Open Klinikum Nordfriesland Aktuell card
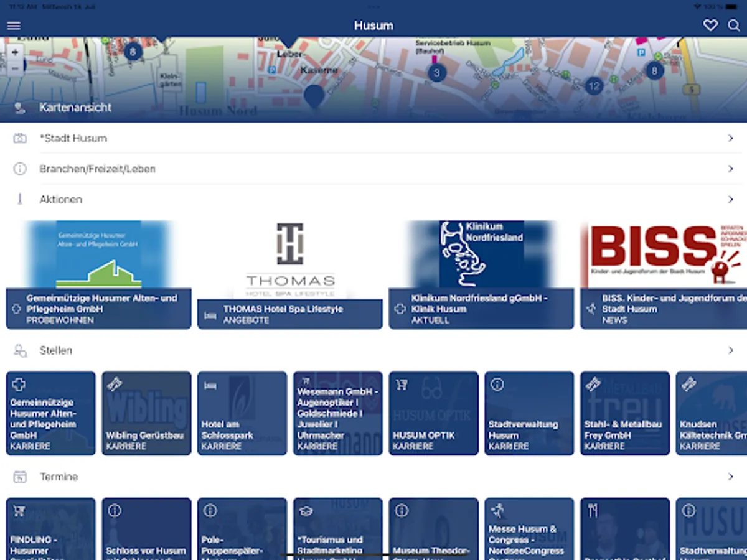747x560 pixels. point(481,274)
